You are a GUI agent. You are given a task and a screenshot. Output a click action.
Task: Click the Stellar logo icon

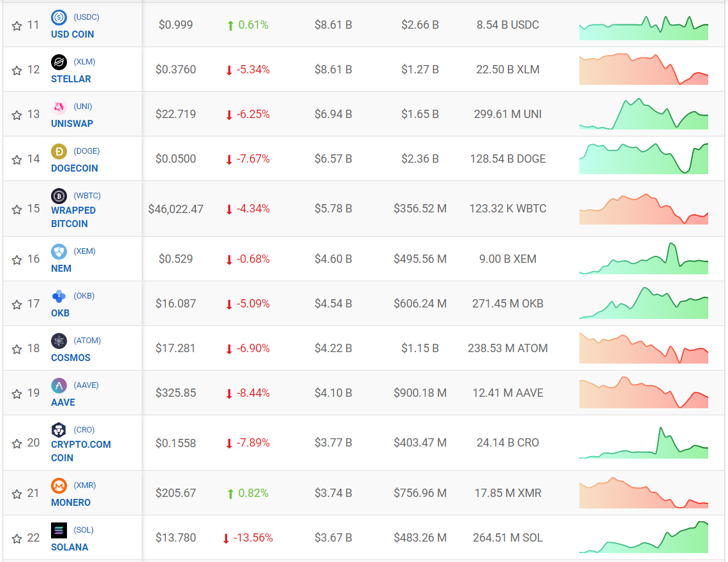pos(59,62)
